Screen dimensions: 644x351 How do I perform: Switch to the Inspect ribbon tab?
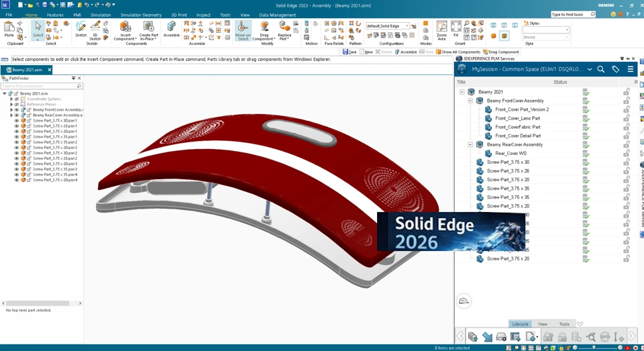pyautogui.click(x=203, y=15)
